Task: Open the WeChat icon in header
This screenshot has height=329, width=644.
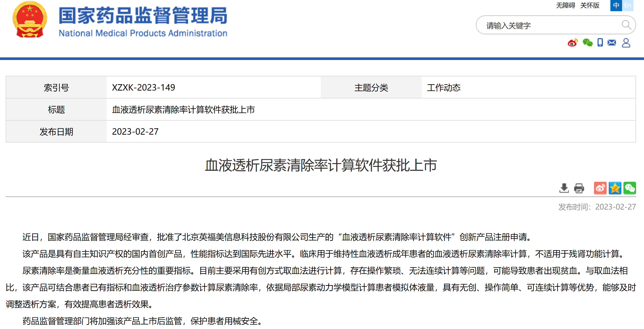Action: coord(587,43)
